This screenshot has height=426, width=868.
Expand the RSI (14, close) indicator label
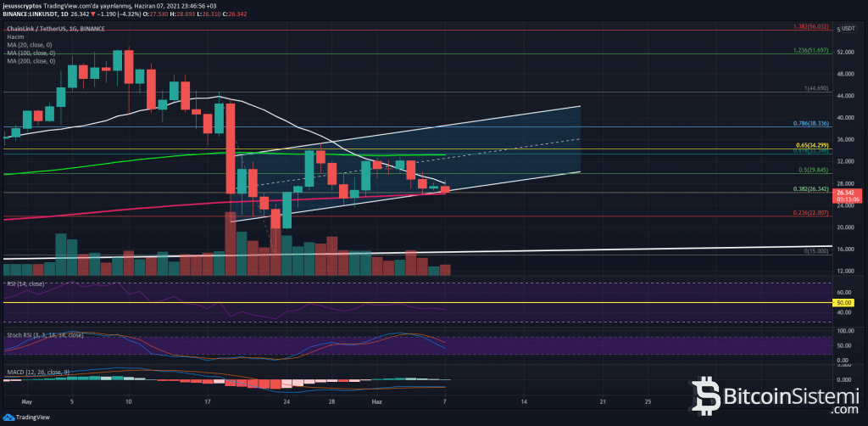click(x=25, y=282)
